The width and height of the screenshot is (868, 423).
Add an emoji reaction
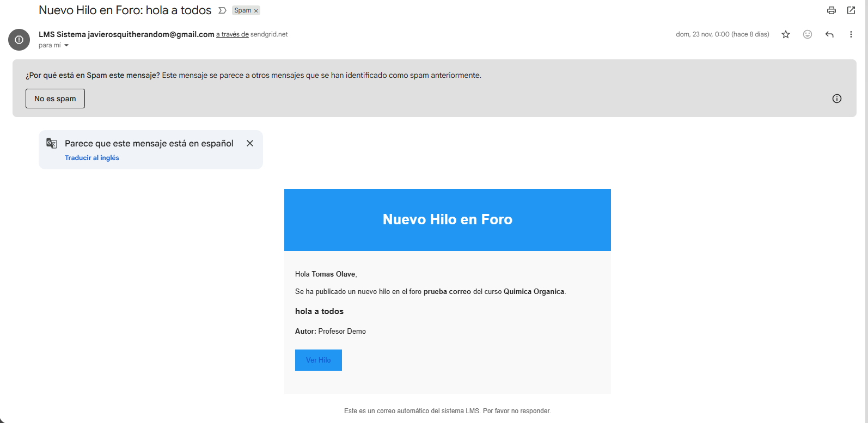(x=808, y=34)
